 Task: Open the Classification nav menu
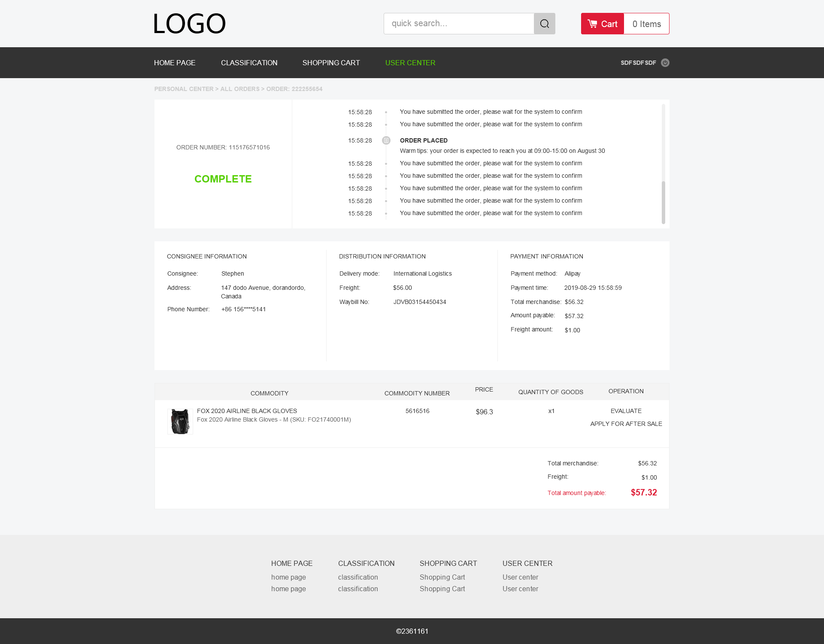[x=249, y=63]
